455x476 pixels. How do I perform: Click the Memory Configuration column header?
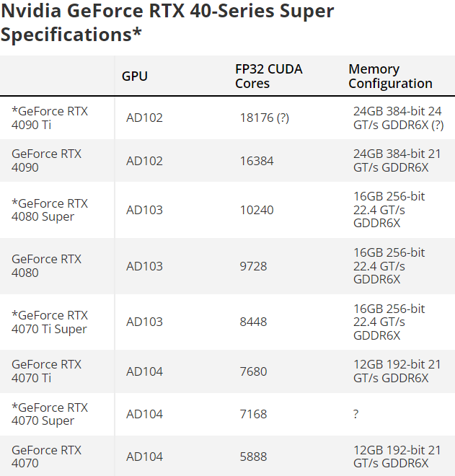click(x=390, y=76)
